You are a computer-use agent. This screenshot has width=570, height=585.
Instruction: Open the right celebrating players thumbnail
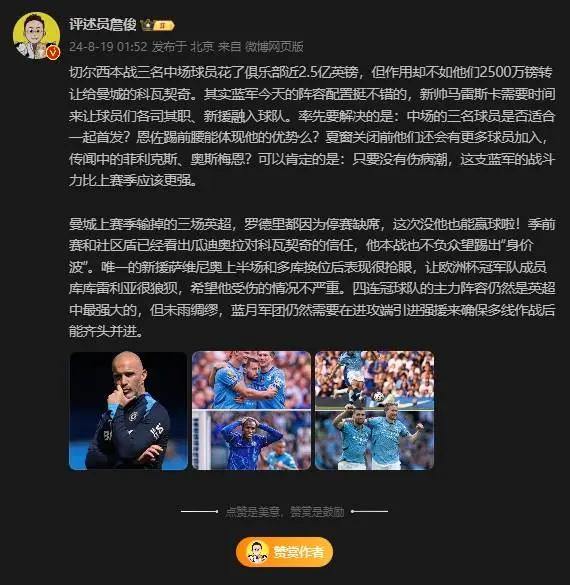coord(374,410)
